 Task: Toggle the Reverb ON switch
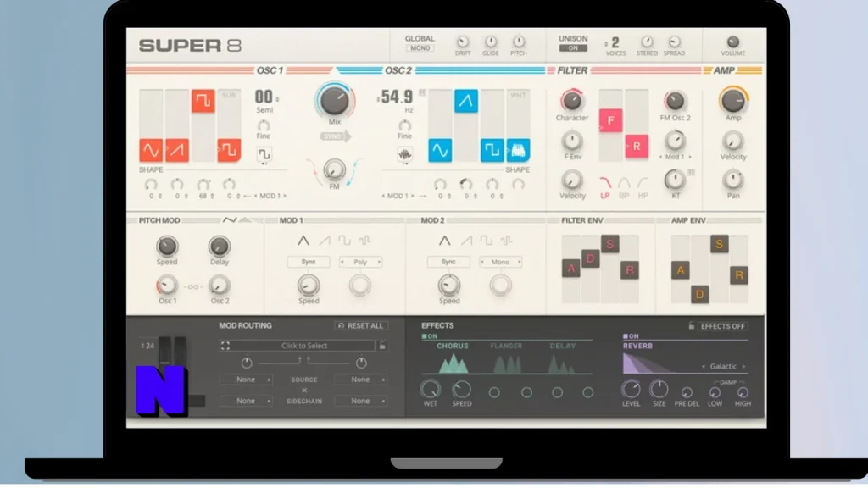coord(631,335)
